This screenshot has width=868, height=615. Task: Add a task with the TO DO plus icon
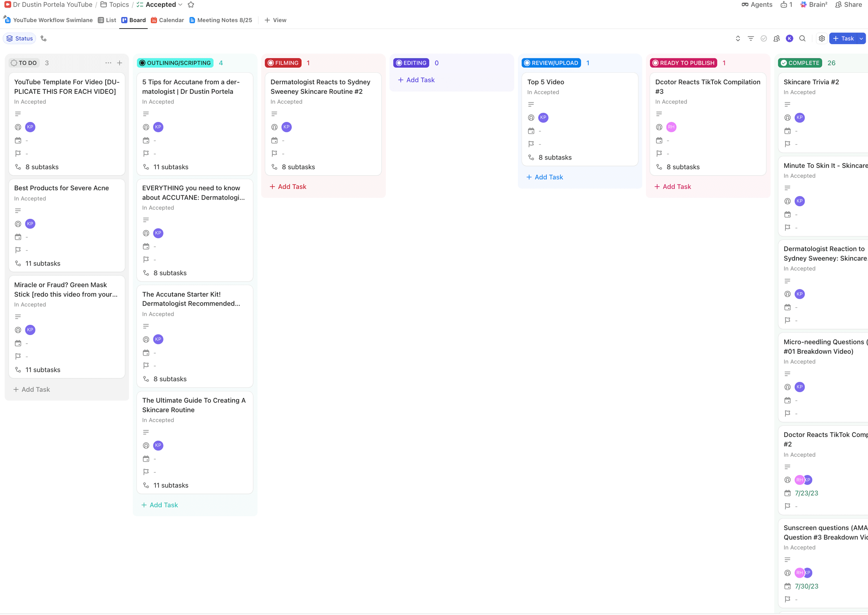tap(120, 63)
